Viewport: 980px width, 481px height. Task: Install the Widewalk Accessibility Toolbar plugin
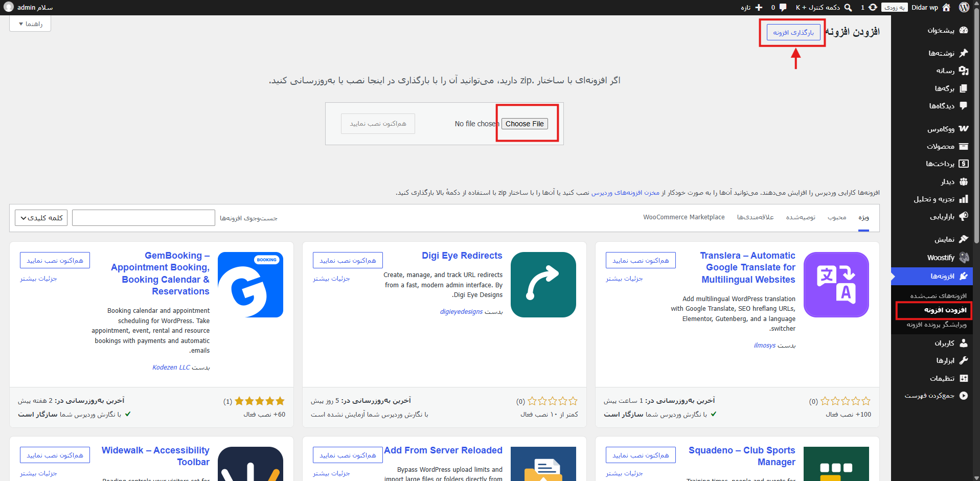click(x=55, y=455)
